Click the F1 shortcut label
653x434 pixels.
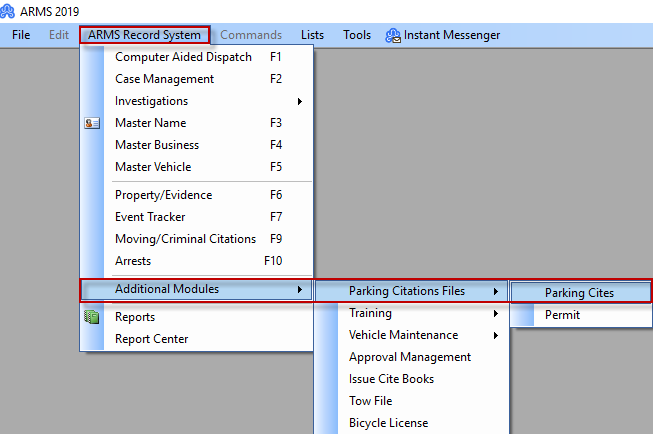click(276, 57)
